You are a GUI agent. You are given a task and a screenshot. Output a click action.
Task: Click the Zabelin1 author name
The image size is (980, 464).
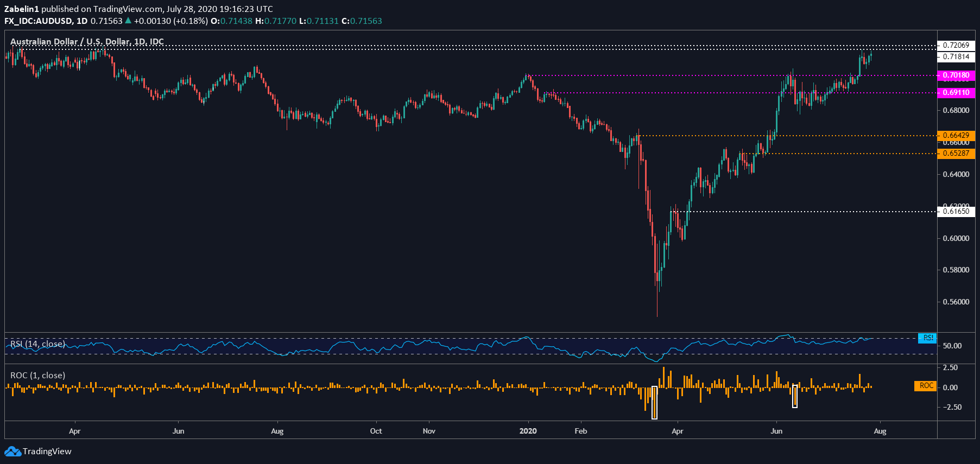pos(22,9)
